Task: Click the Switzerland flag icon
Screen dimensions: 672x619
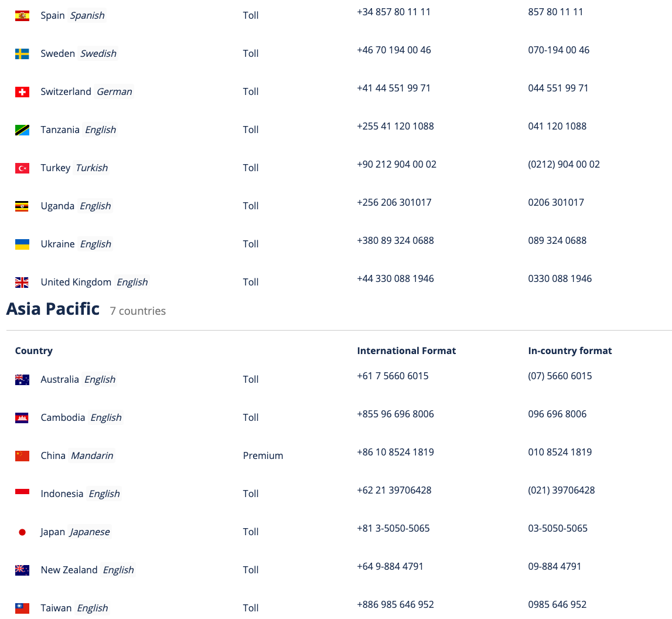Action: pos(22,92)
